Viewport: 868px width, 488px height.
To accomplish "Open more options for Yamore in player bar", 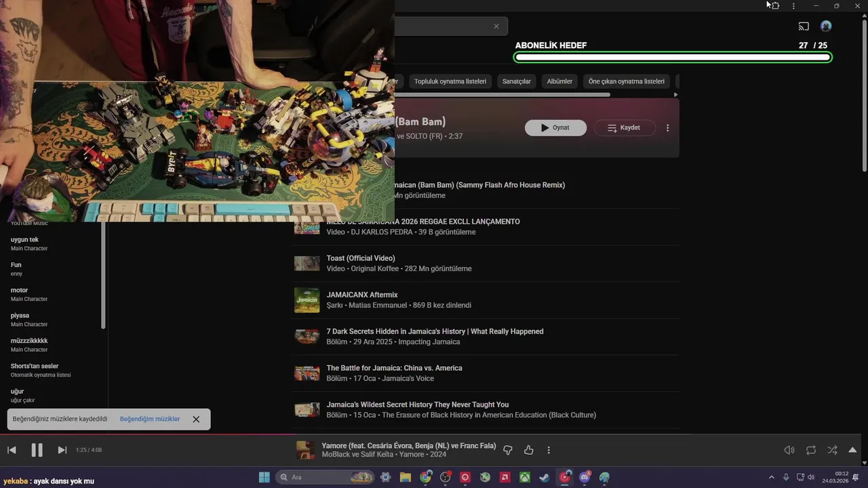I will click(x=549, y=450).
